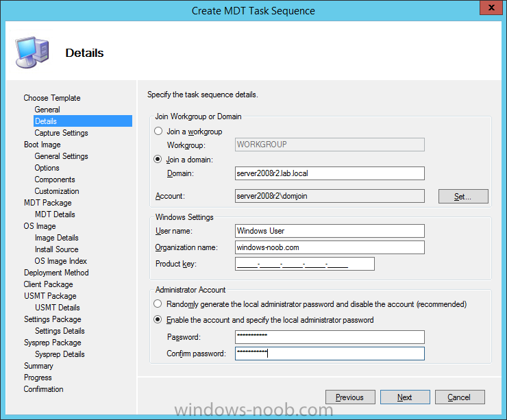Select the Client Package step

coord(48,284)
